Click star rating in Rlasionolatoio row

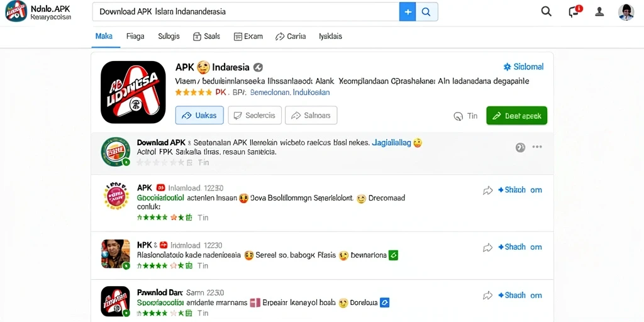pos(164,265)
